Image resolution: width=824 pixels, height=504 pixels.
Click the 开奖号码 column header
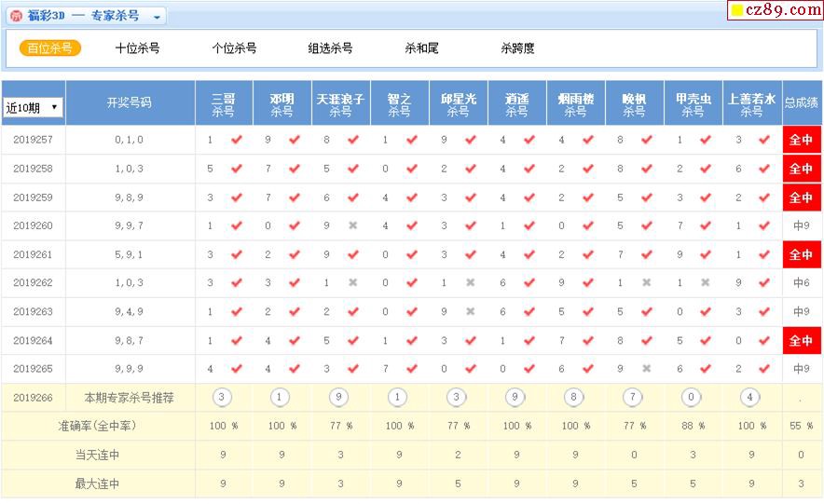[x=130, y=102]
